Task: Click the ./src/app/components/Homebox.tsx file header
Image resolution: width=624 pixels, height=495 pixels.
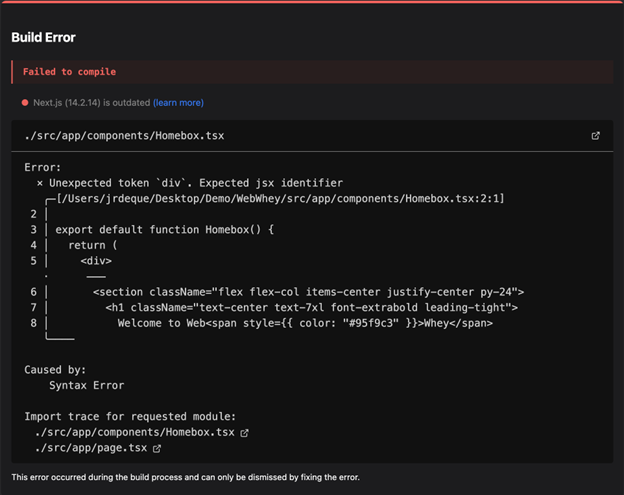Action: tap(124, 136)
